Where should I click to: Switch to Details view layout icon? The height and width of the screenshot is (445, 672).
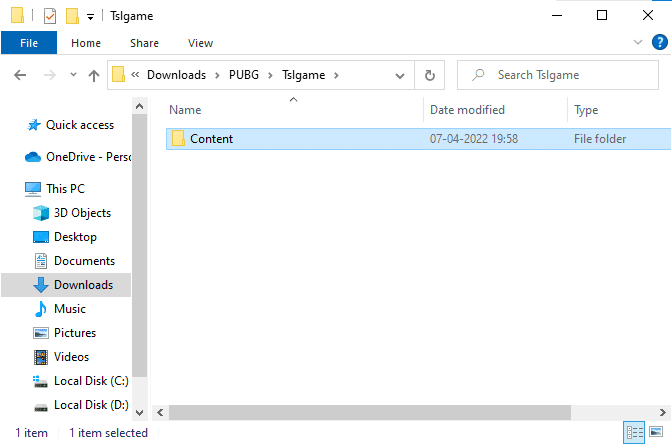tap(634, 433)
